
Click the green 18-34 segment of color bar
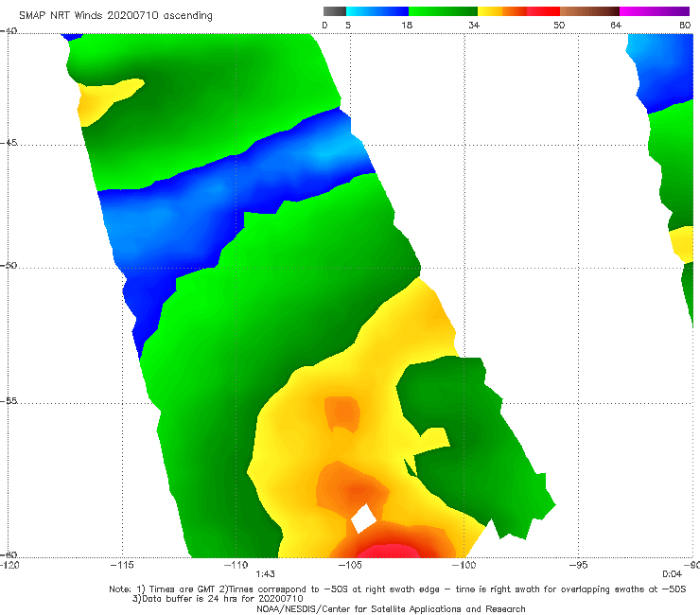(444, 11)
